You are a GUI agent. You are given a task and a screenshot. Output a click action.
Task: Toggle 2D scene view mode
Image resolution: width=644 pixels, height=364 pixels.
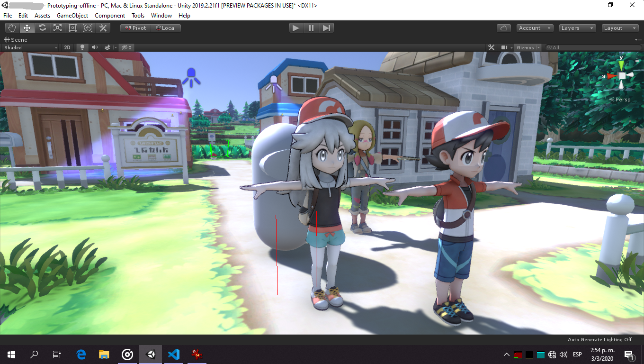[67, 47]
